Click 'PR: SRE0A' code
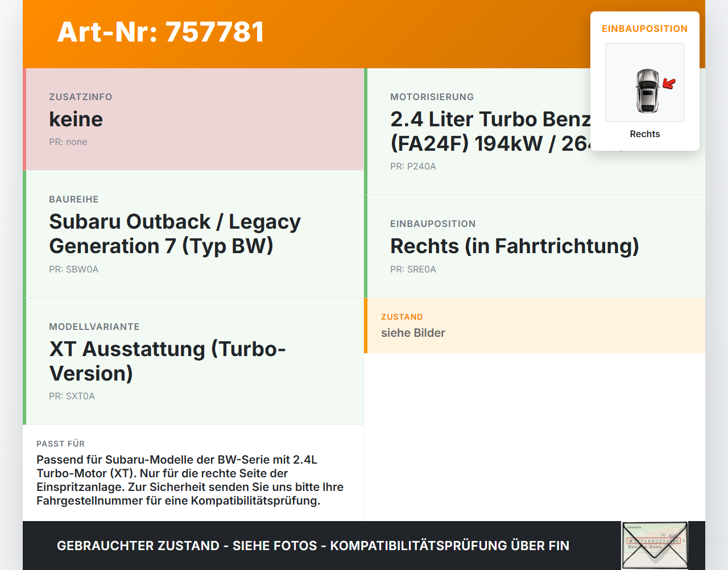 (413, 270)
